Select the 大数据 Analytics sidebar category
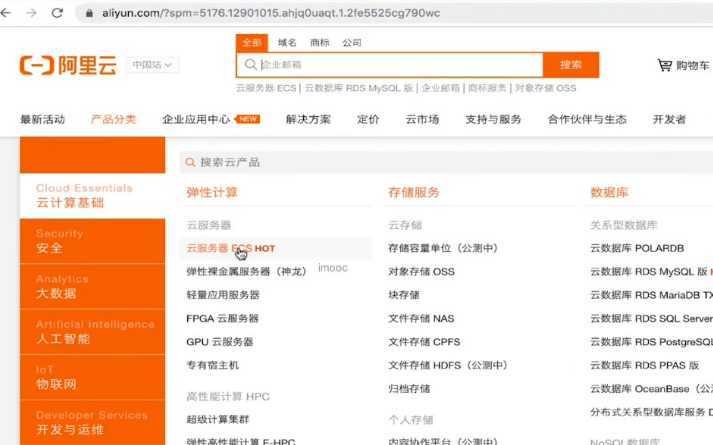This screenshot has height=445, width=713. [x=92, y=286]
